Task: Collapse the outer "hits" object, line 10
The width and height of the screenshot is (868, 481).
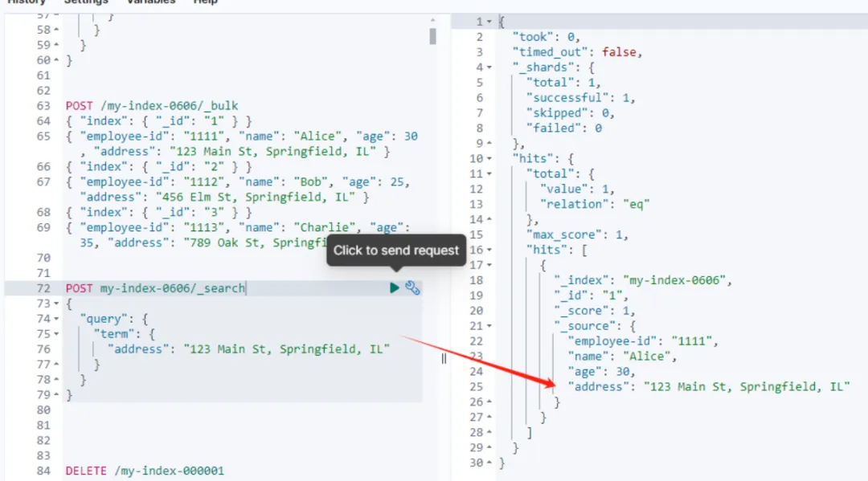Action: (x=489, y=159)
